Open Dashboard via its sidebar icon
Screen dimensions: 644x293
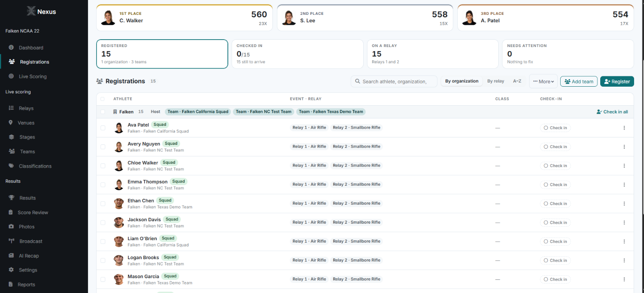coord(11,47)
